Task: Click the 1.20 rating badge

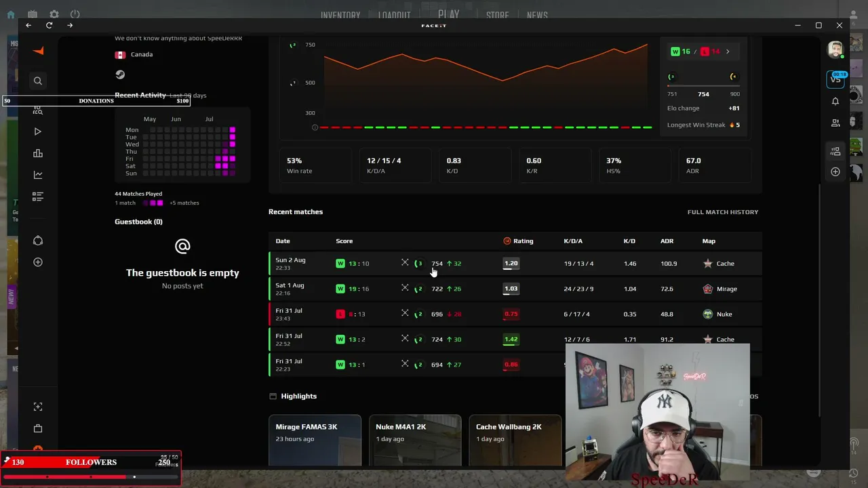Action: point(511,264)
